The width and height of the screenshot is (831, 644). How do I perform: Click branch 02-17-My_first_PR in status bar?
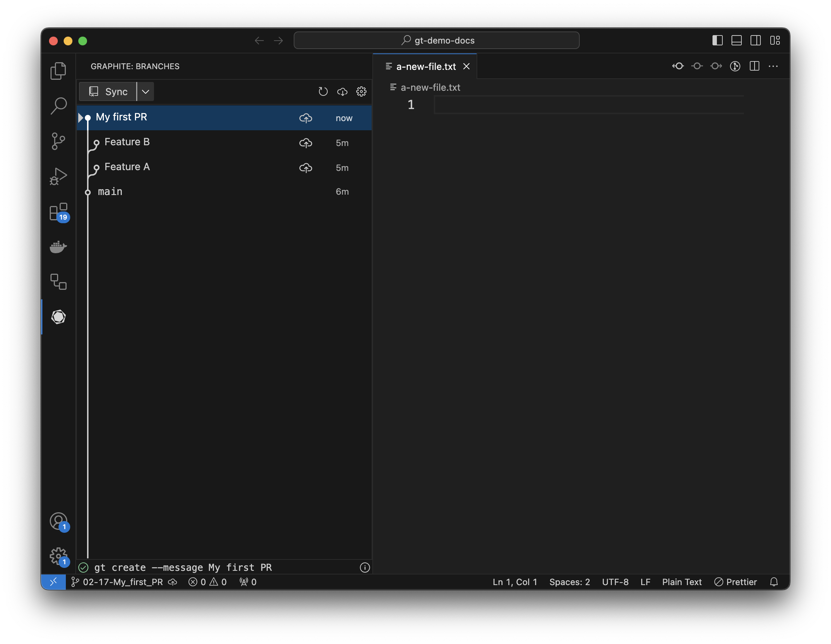(123, 581)
